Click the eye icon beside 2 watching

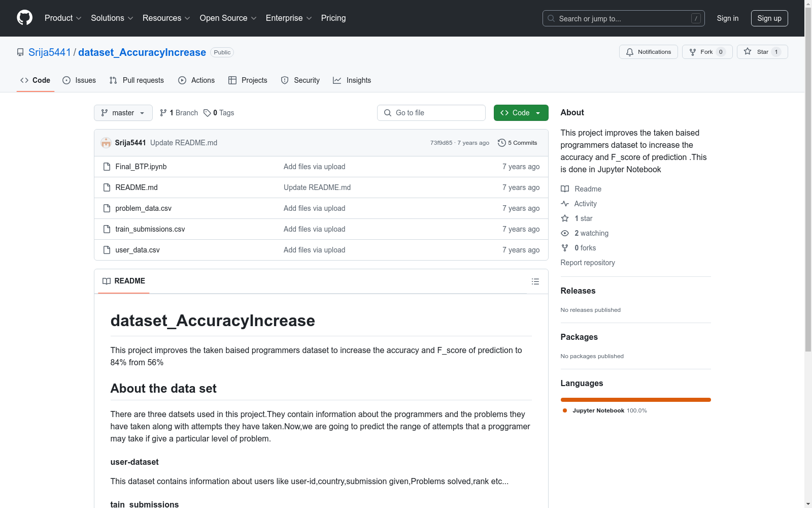tap(565, 233)
